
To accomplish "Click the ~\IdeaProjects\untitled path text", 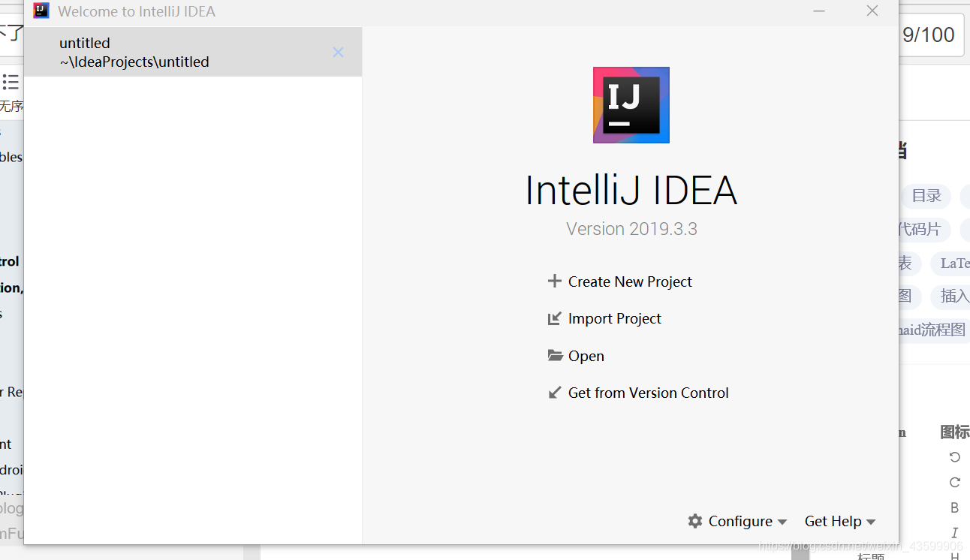I will pos(134,62).
